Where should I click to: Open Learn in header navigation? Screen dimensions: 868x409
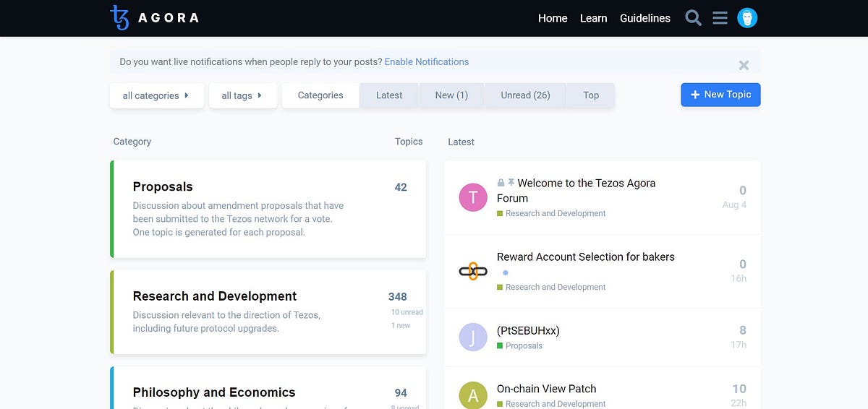click(593, 18)
